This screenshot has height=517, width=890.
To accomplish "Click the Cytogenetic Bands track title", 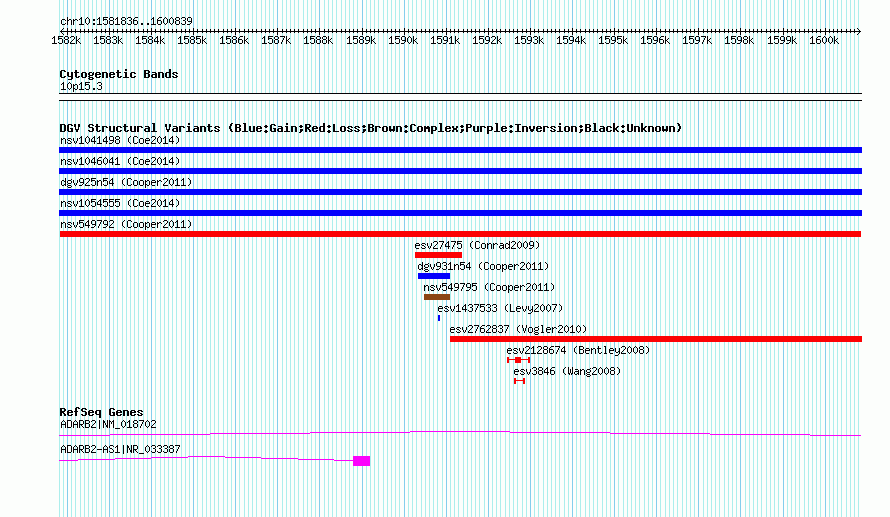I will click(119, 74).
